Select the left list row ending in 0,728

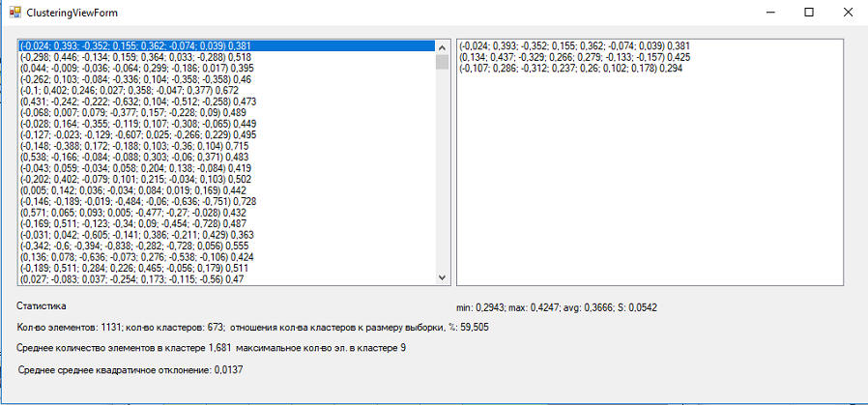click(137, 201)
